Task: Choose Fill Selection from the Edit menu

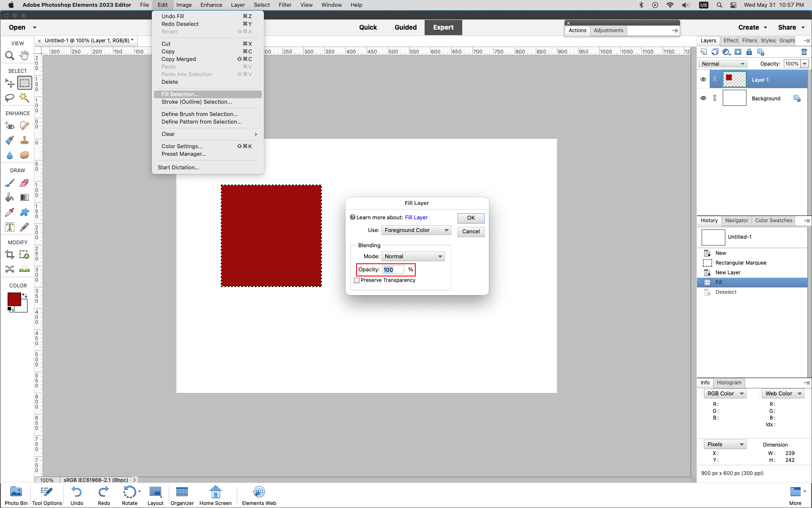Action: point(180,94)
